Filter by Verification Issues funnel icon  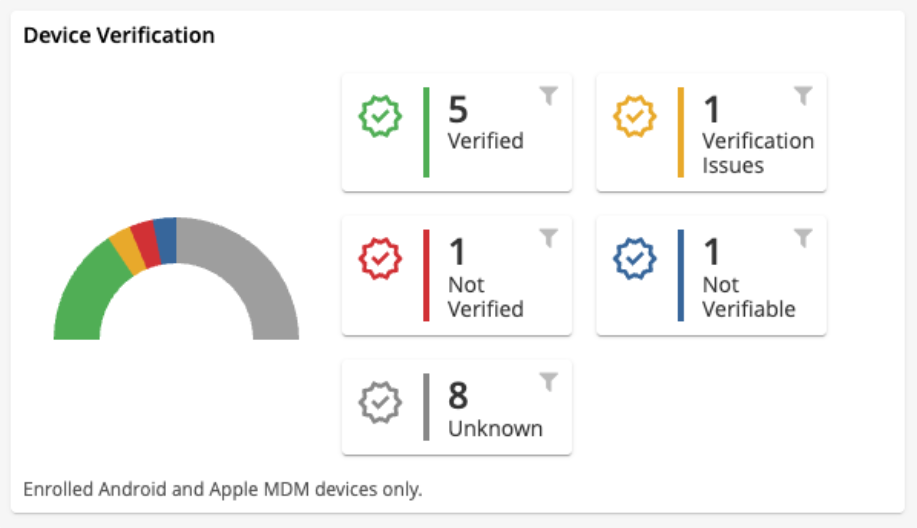click(802, 95)
